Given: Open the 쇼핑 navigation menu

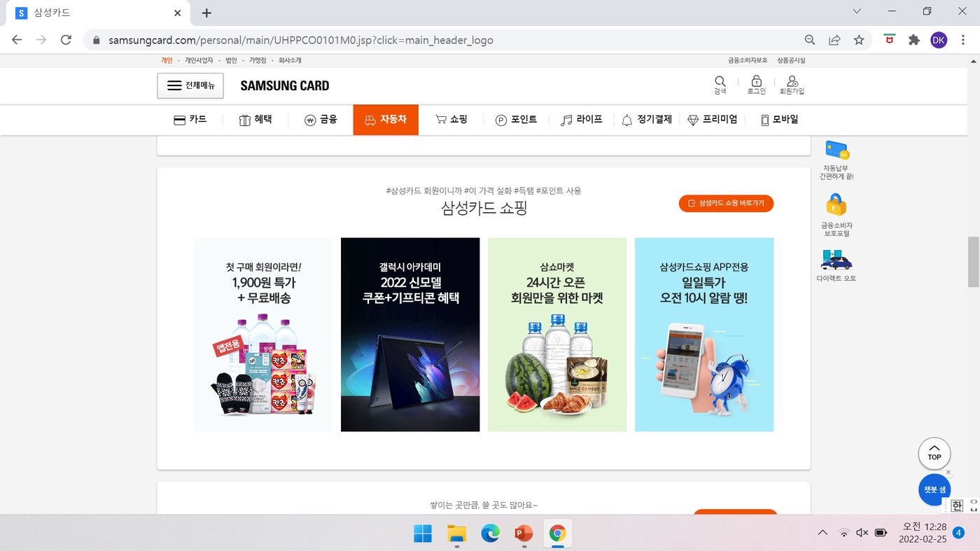Looking at the screenshot, I should click(x=451, y=120).
